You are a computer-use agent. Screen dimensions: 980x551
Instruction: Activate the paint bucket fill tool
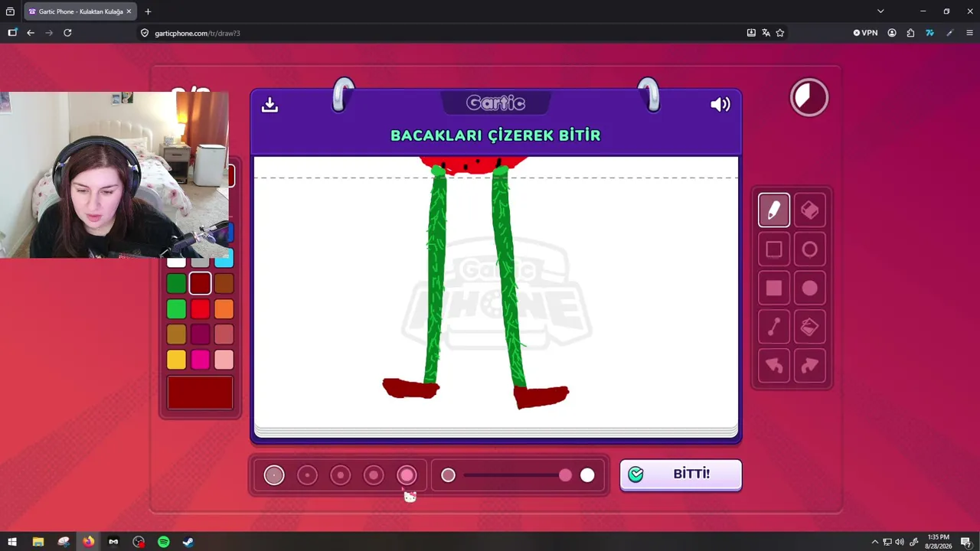[x=809, y=328]
